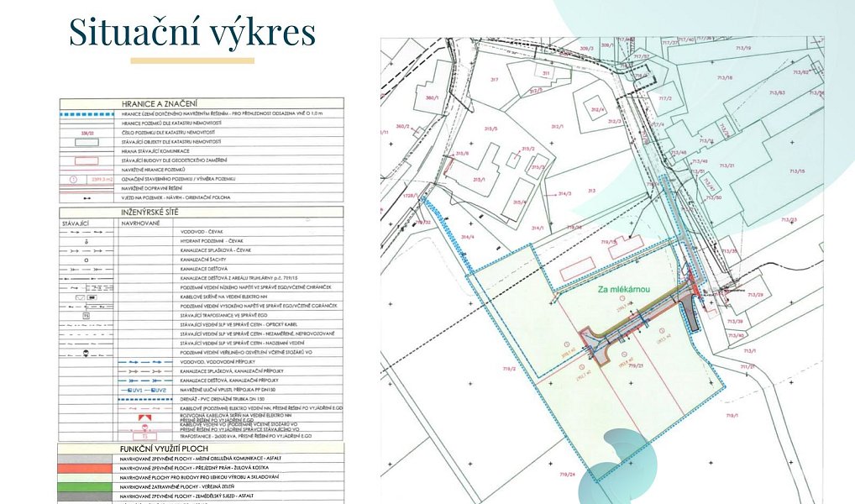This screenshot has height=504, width=855.
Task: Click parcel number 719/21 on the map
Action: [636, 366]
